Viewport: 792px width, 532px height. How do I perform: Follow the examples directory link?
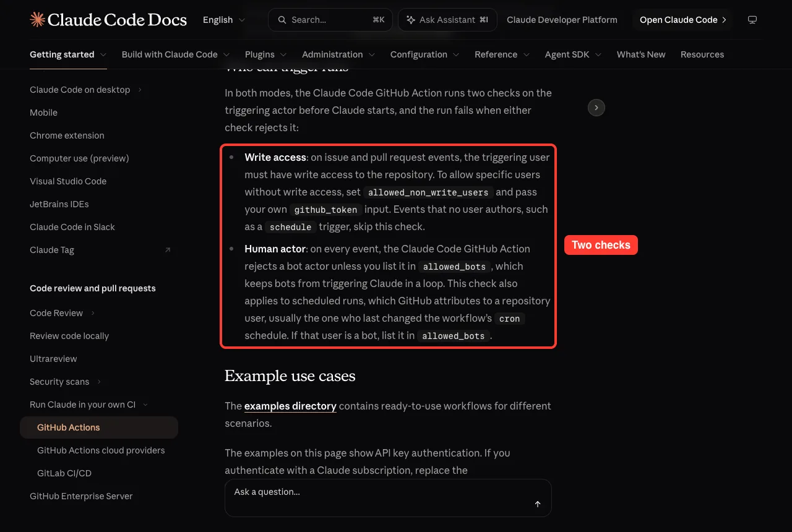[x=290, y=406]
